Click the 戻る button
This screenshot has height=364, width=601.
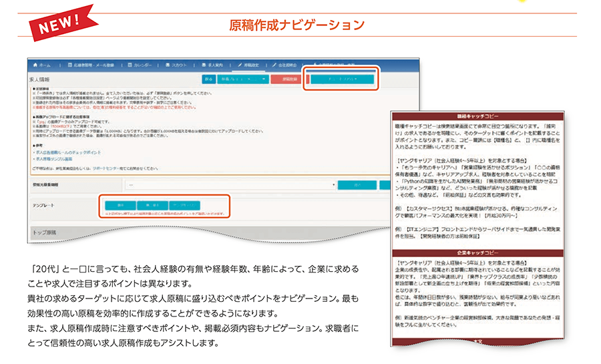click(209, 79)
